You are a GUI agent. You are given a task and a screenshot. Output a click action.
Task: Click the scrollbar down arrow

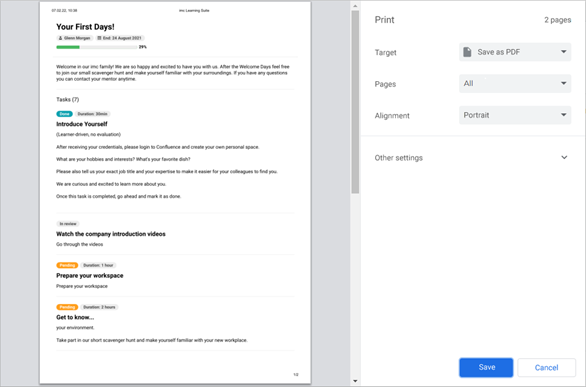pos(355,381)
